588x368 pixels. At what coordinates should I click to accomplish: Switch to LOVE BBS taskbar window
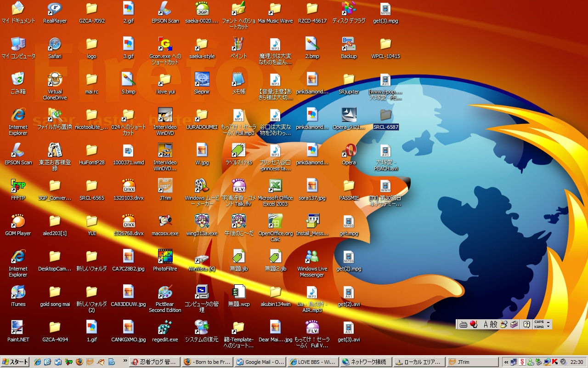point(313,362)
